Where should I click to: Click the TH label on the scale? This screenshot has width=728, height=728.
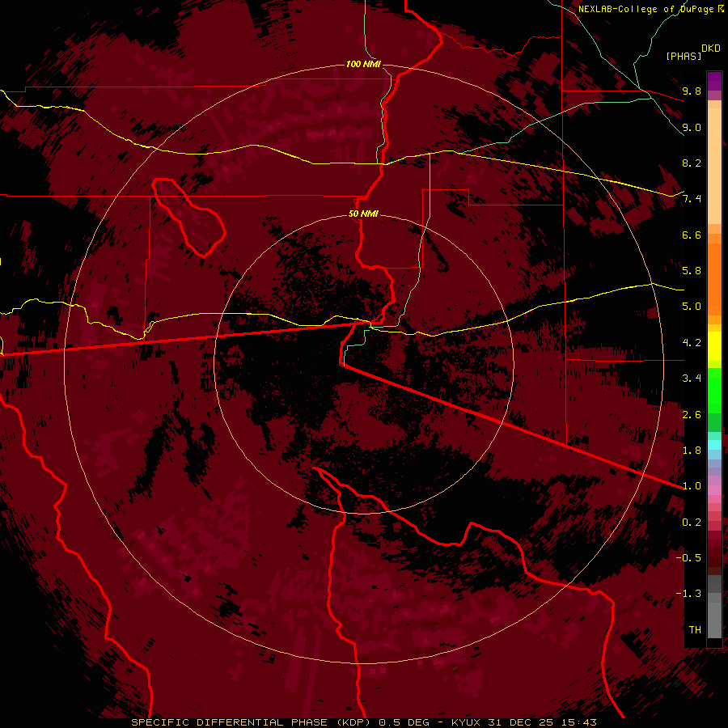click(695, 630)
